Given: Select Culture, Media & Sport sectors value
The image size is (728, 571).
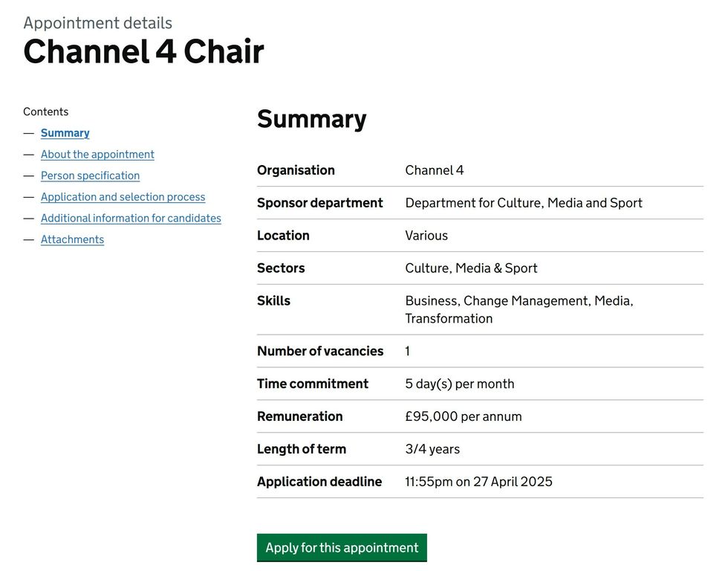Looking at the screenshot, I should point(471,268).
